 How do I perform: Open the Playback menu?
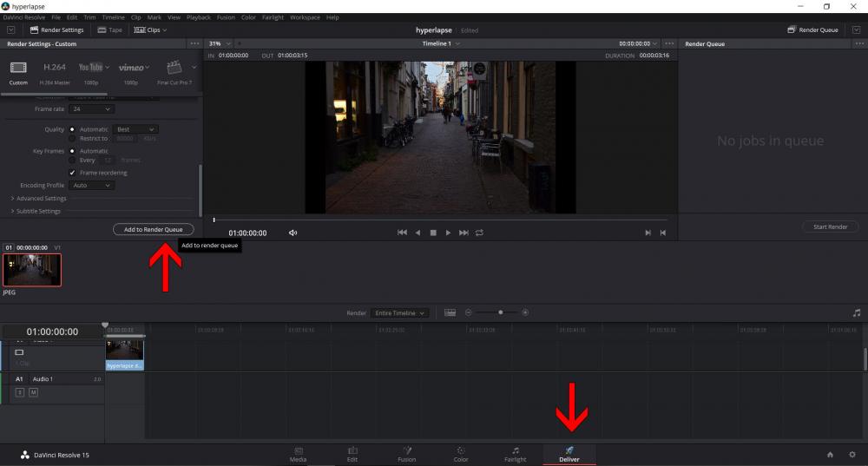coord(199,17)
